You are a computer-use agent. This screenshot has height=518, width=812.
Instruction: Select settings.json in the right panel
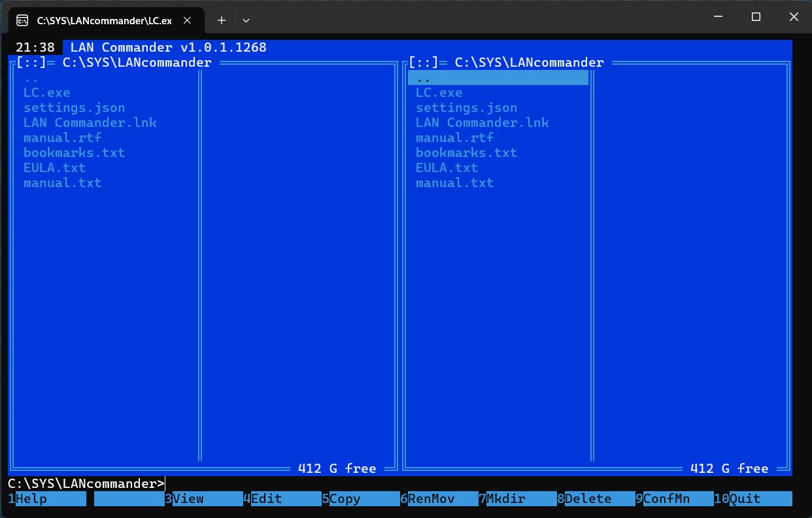(x=467, y=108)
